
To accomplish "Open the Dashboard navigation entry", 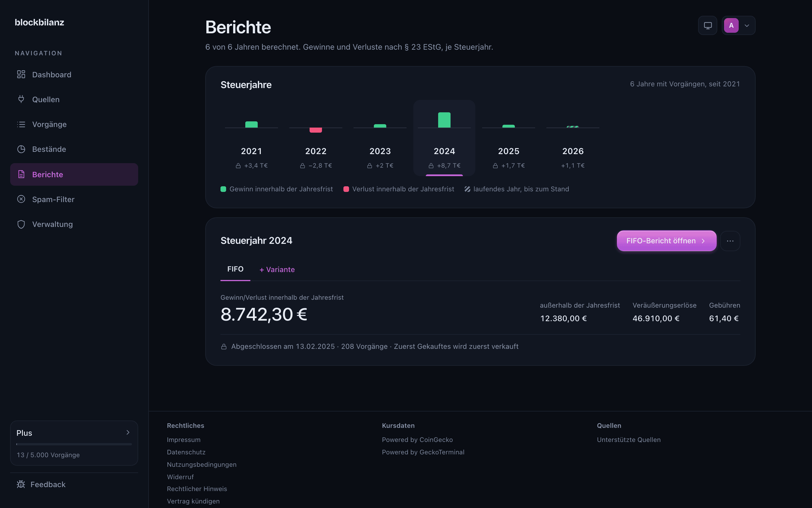I will coord(74,75).
